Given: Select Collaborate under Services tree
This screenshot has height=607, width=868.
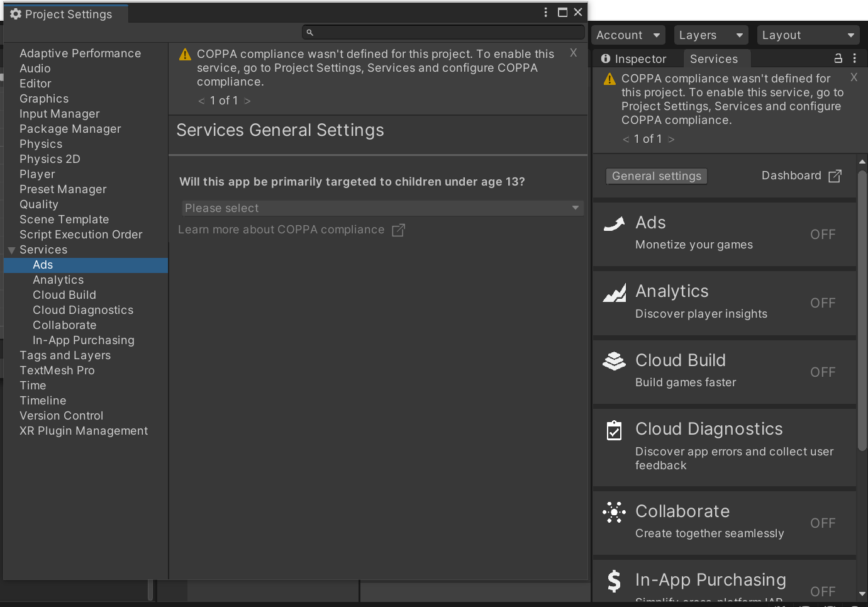Looking at the screenshot, I should tap(65, 325).
